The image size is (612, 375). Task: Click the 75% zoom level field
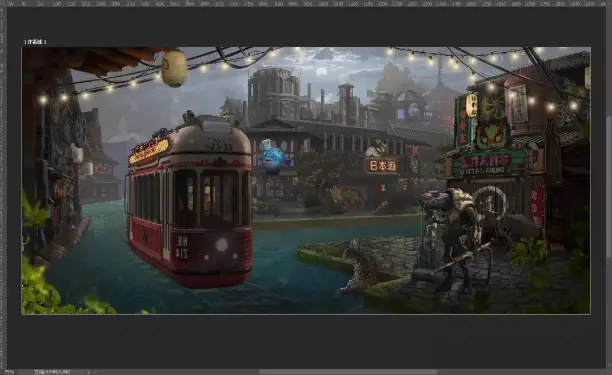click(9, 372)
